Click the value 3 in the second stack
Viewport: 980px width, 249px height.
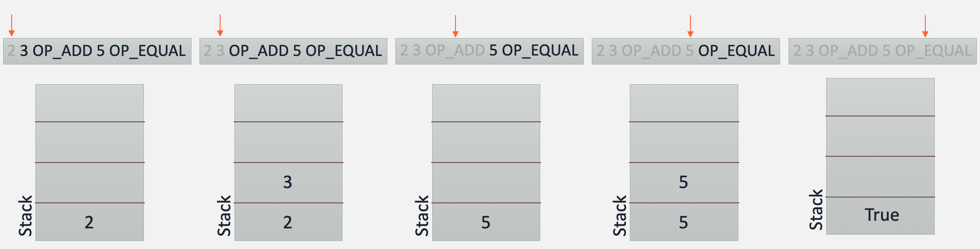[288, 182]
